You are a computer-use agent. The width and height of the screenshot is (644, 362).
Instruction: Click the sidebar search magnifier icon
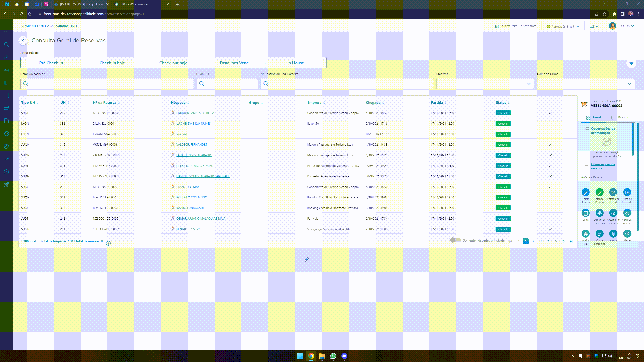[x=7, y=44]
